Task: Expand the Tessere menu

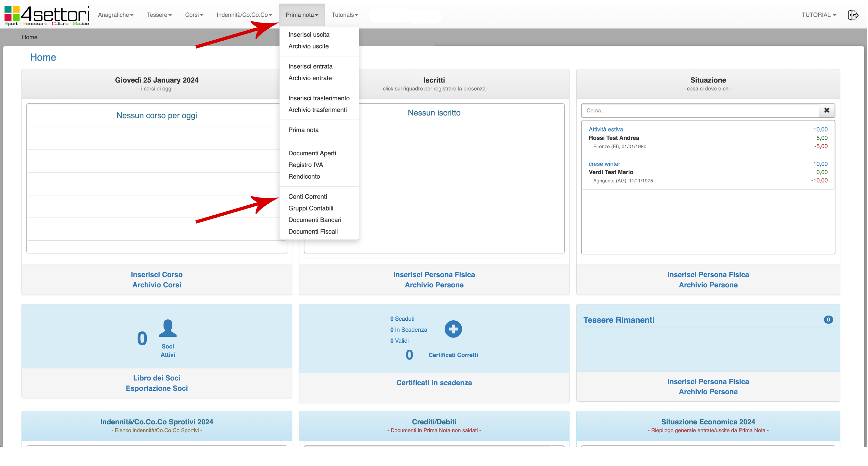Action: [x=159, y=15]
